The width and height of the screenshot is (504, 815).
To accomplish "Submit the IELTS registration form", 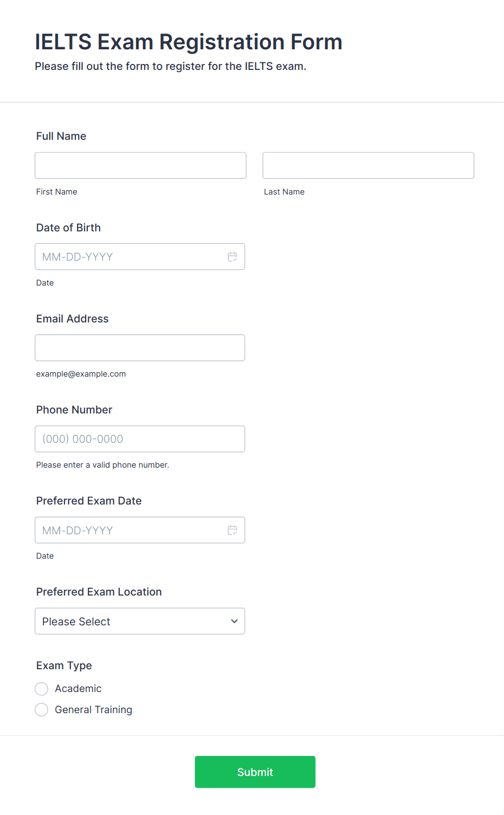I will coord(255,772).
